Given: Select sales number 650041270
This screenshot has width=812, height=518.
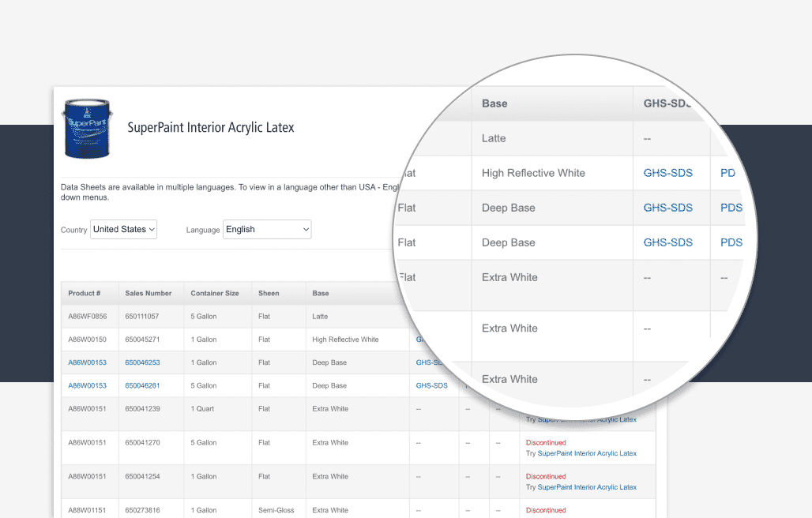Looking at the screenshot, I should point(142,443).
